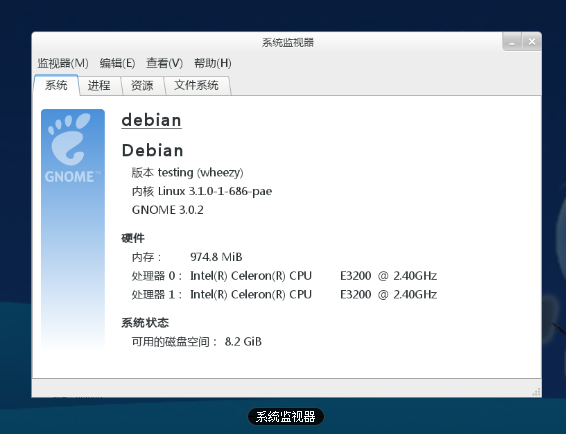Close the System Monitor window

click(x=532, y=42)
